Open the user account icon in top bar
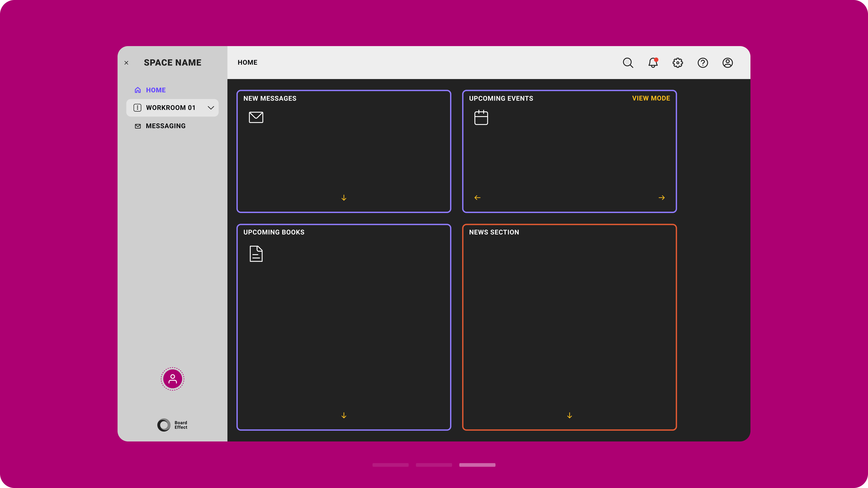 click(x=727, y=63)
